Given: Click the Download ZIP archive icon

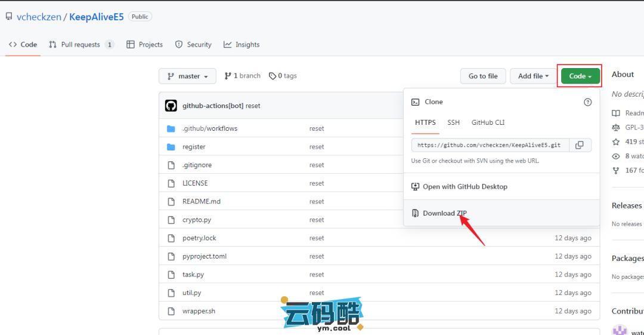Looking at the screenshot, I should click(416, 213).
